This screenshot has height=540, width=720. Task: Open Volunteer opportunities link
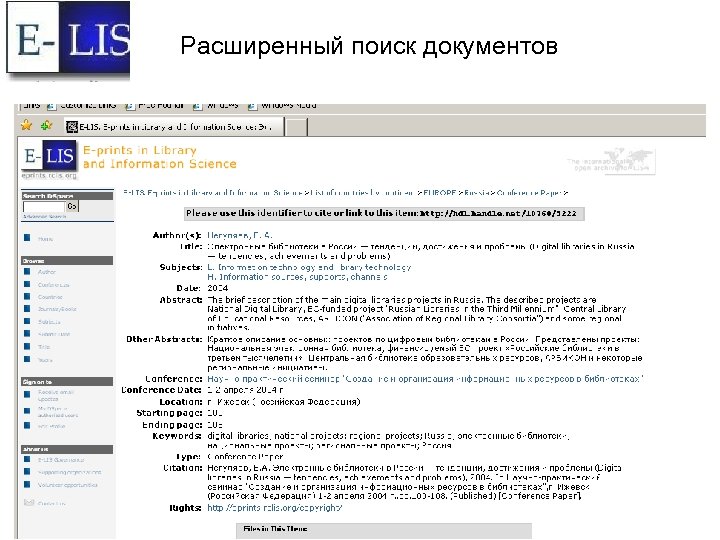(68, 485)
